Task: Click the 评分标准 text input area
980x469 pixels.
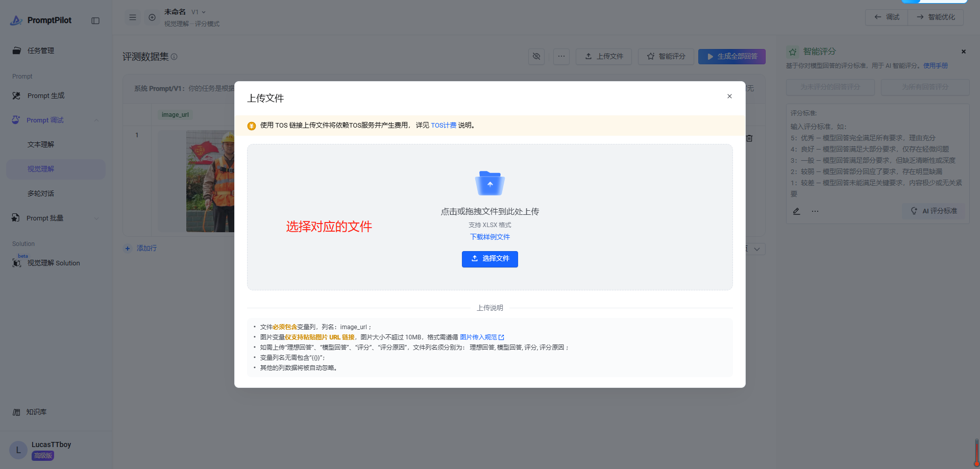Action: (877, 160)
